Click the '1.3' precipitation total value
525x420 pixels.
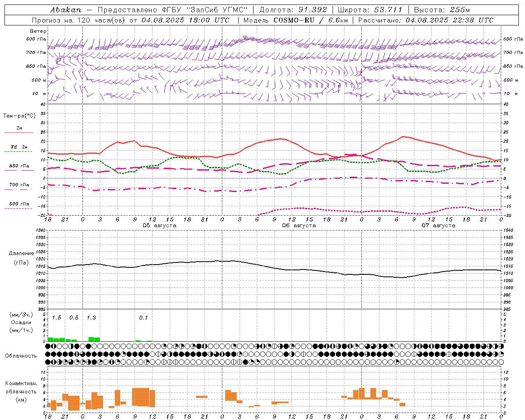click(x=91, y=317)
